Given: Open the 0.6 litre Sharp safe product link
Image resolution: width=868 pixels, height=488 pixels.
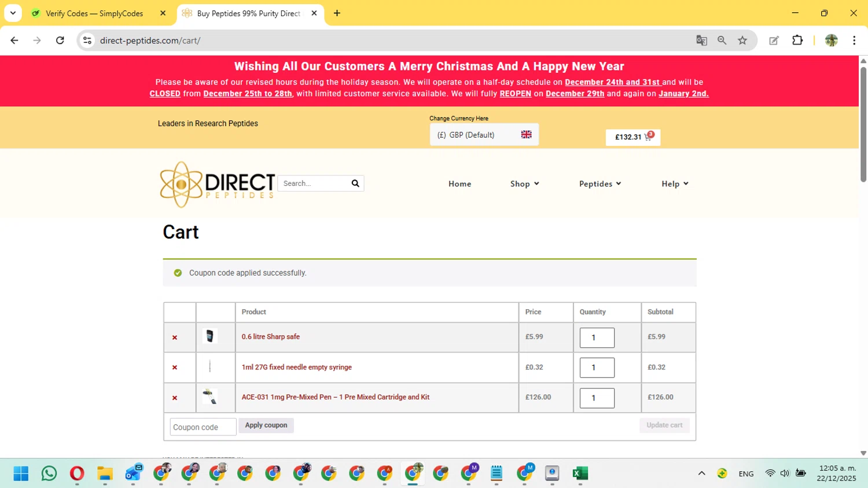Looking at the screenshot, I should [270, 337].
